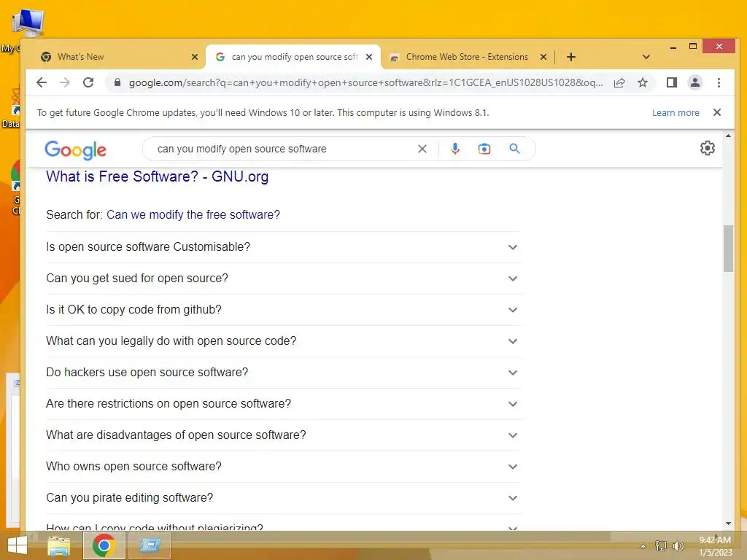The height and width of the screenshot is (560, 747).
Task: Click the magnifier search button
Action: click(x=514, y=149)
